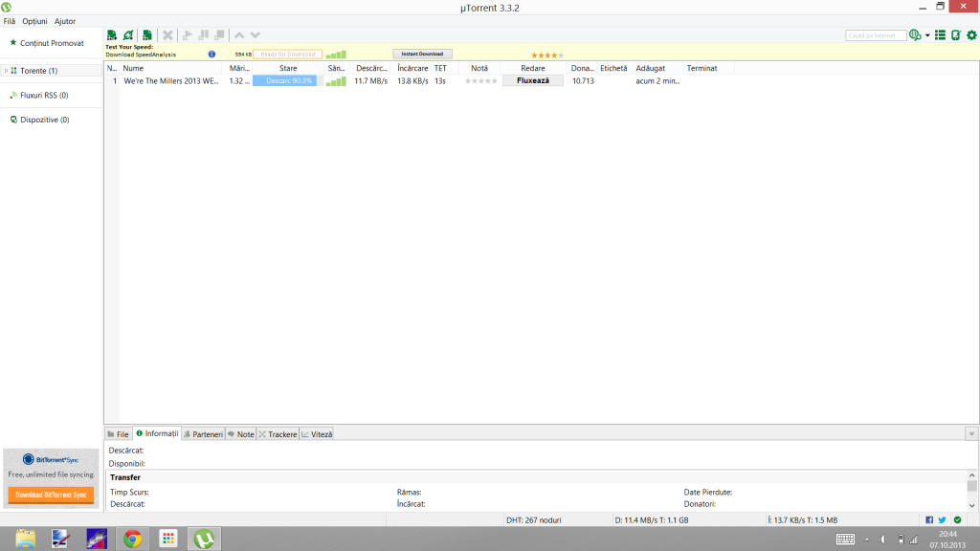980x551 pixels.
Task: Click the Remove torrent X icon
Action: pyautogui.click(x=167, y=35)
